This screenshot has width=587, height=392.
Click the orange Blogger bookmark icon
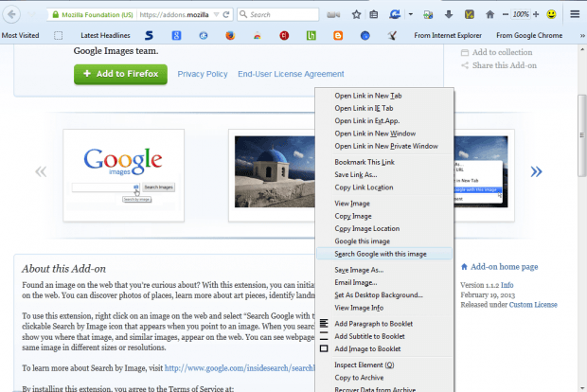pos(338,36)
